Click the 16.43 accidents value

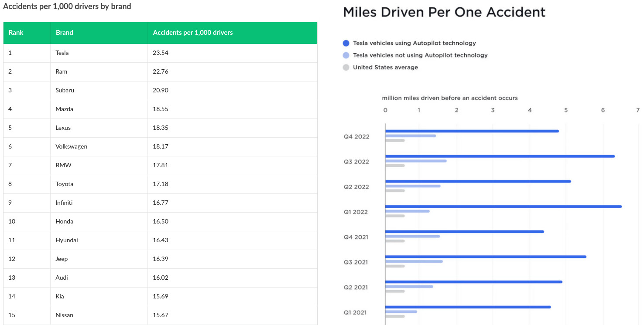tap(161, 240)
